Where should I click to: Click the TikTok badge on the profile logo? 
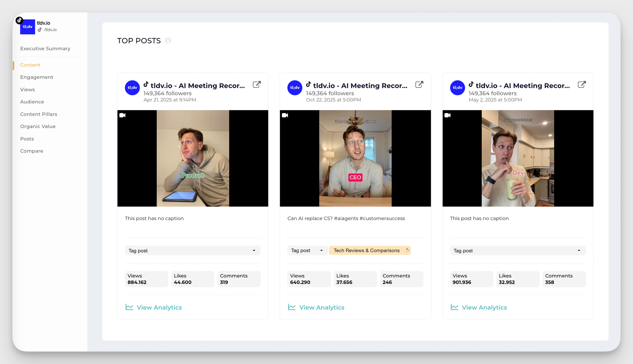[19, 20]
